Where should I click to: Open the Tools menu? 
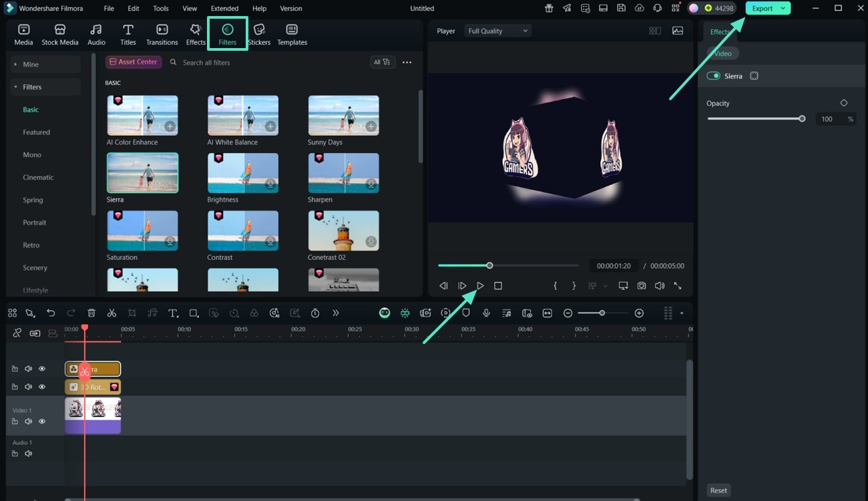coord(161,9)
